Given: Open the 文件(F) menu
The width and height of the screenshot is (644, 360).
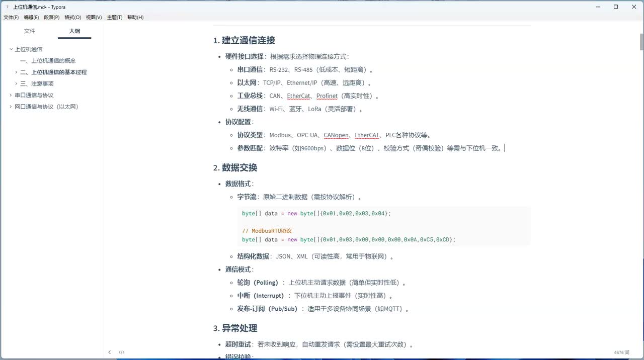Looking at the screenshot, I should [x=11, y=17].
